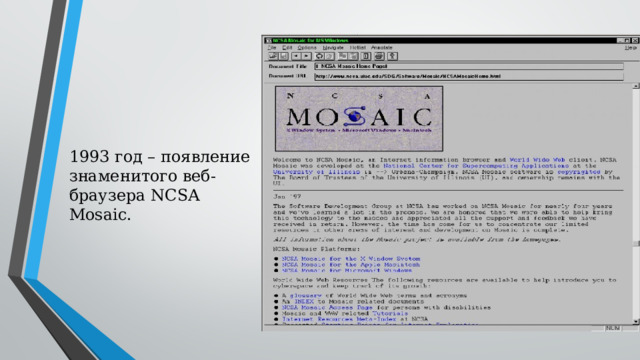Click the copyrighted link
Viewport: 640px width, 360px height.
click(x=579, y=172)
